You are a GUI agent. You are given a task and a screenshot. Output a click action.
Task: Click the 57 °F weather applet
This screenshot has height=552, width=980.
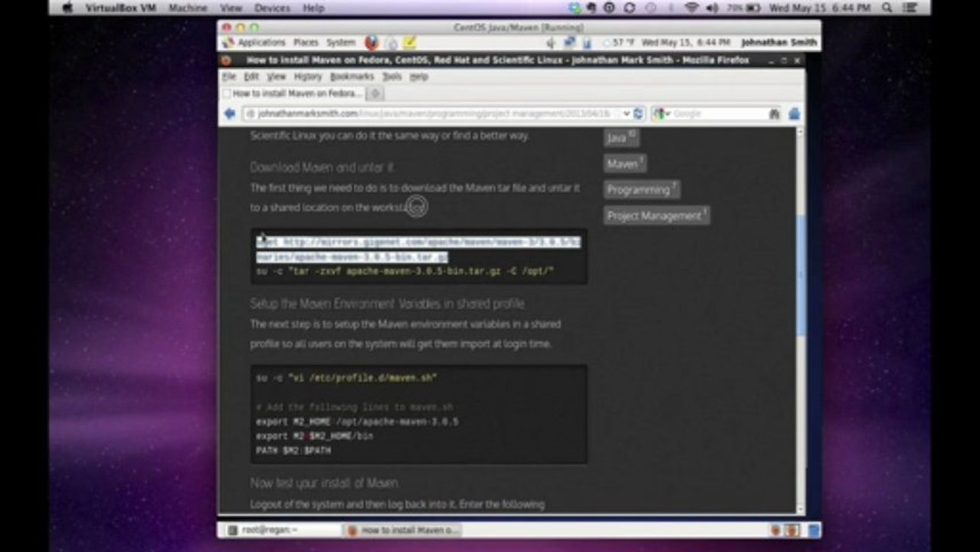618,43
